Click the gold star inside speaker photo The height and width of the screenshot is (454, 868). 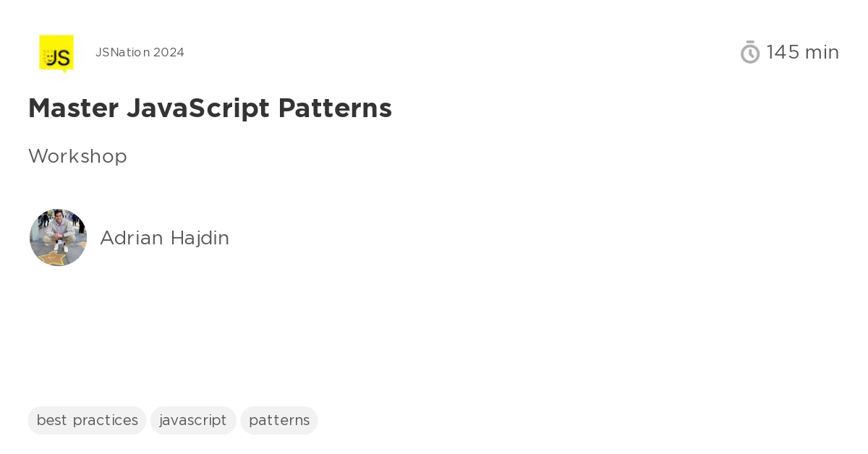click(x=52, y=258)
